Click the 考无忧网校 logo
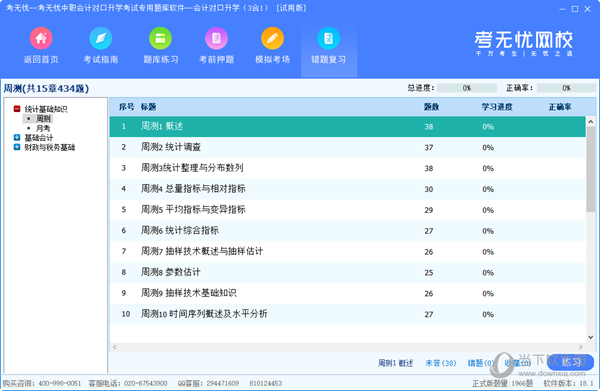Viewport: 600px width, 391px height. tap(523, 43)
